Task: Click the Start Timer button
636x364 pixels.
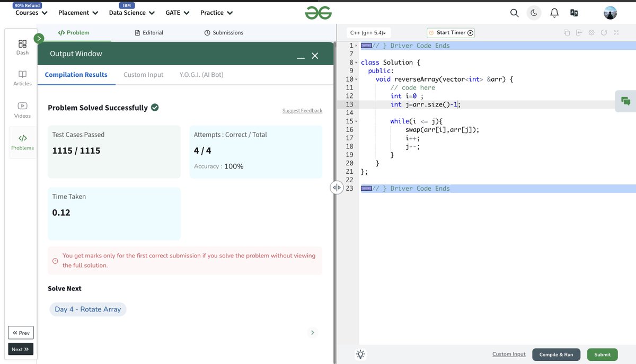Action: click(450, 33)
